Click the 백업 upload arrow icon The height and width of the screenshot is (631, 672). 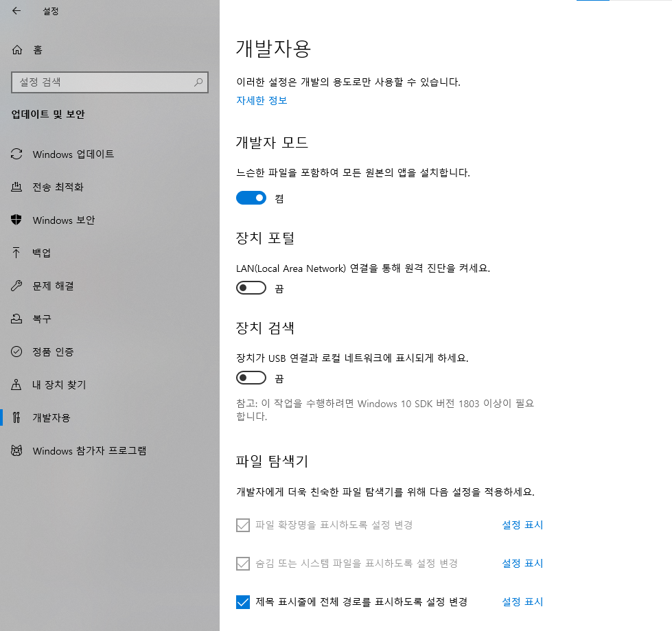pyautogui.click(x=16, y=253)
